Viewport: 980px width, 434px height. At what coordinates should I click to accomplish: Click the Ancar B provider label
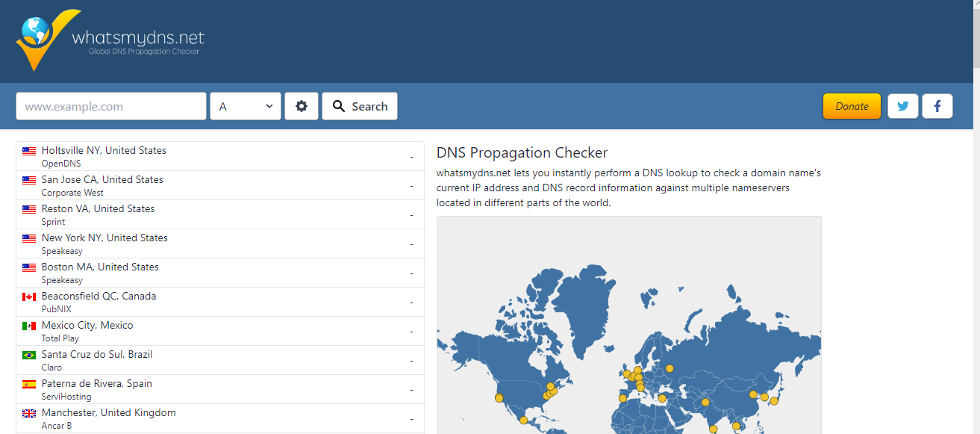57,426
